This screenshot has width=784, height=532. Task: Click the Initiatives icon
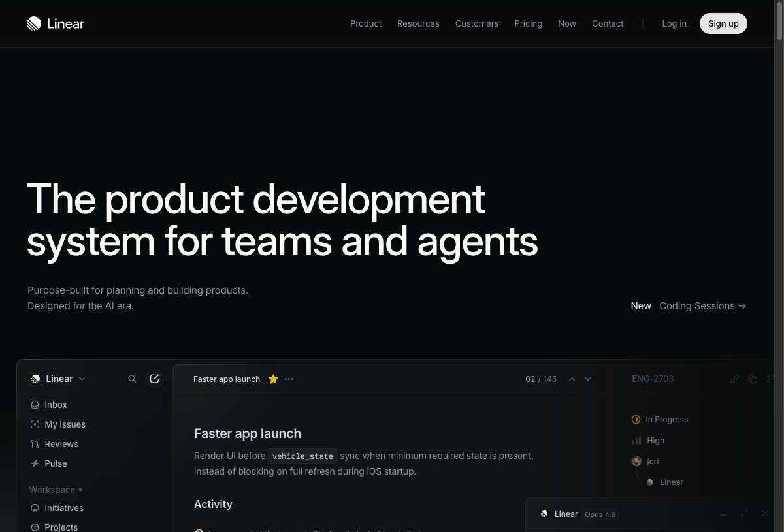pyautogui.click(x=35, y=508)
